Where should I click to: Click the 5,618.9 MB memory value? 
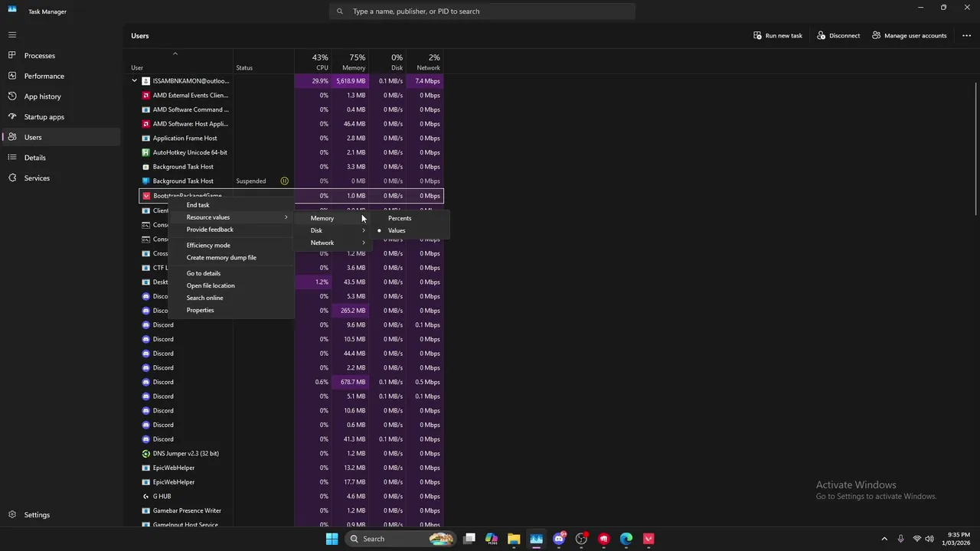(351, 80)
